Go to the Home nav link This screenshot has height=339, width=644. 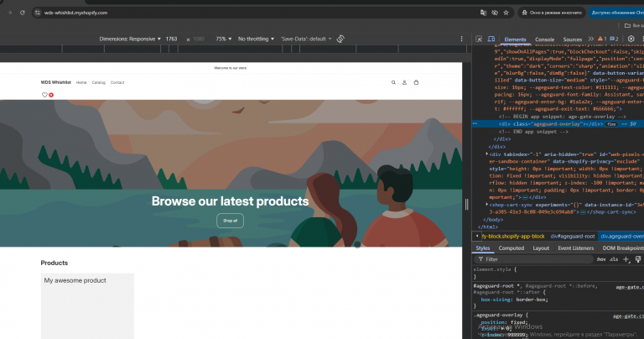(x=81, y=82)
